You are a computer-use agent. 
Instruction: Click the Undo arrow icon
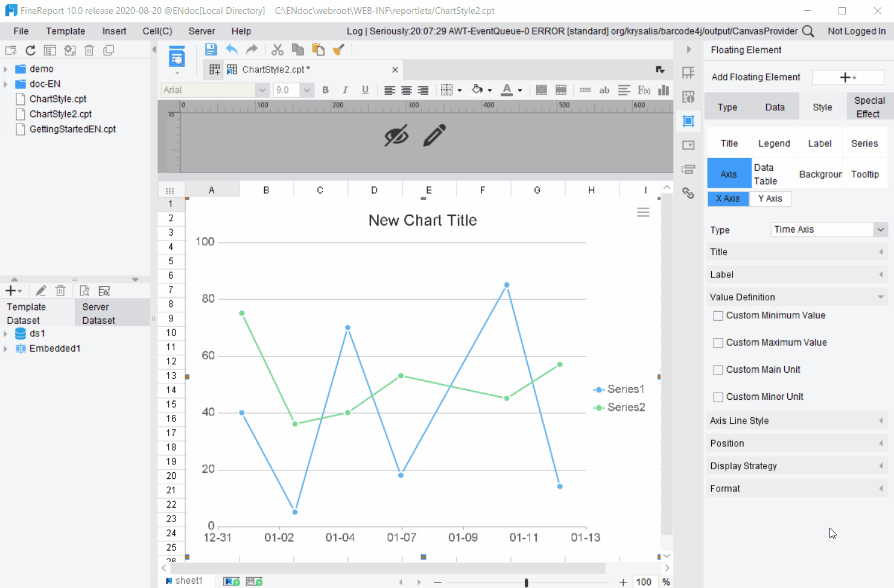[x=232, y=49]
